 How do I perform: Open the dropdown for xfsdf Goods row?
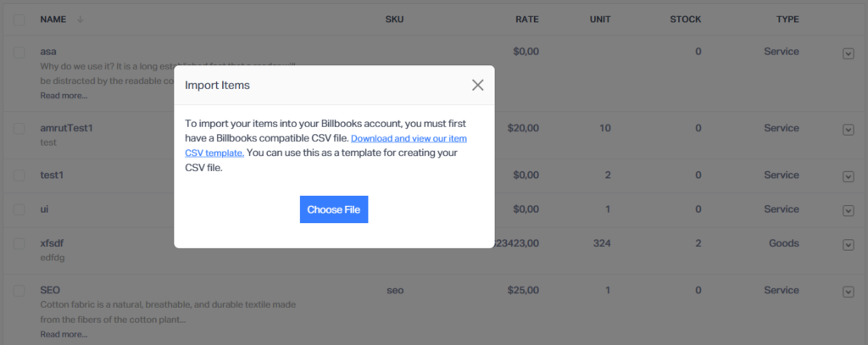[x=848, y=245]
